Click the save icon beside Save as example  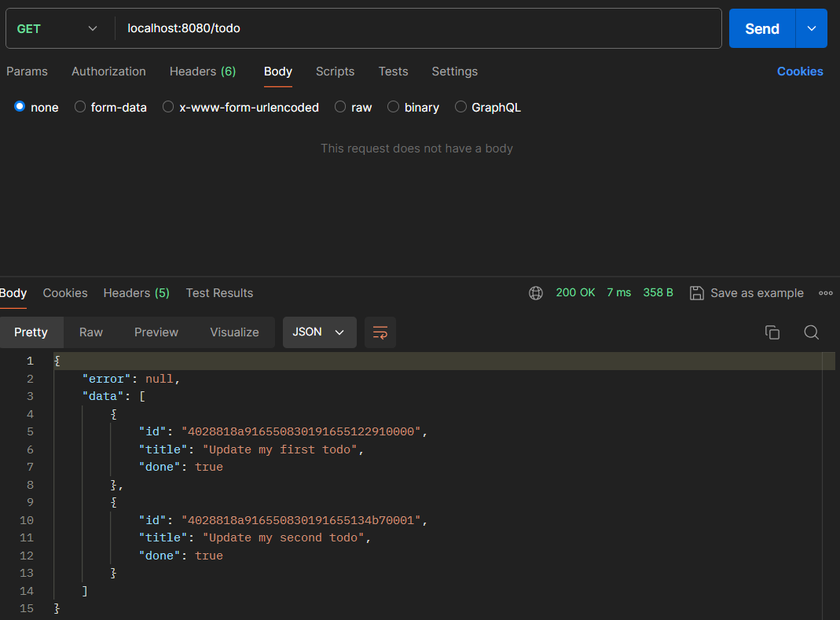[x=696, y=293]
